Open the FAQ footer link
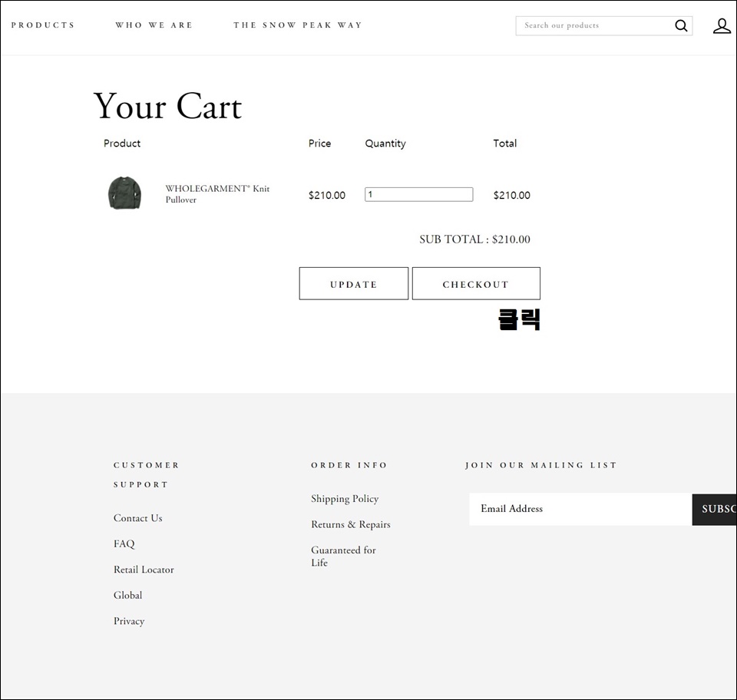The height and width of the screenshot is (700, 737). 124,543
